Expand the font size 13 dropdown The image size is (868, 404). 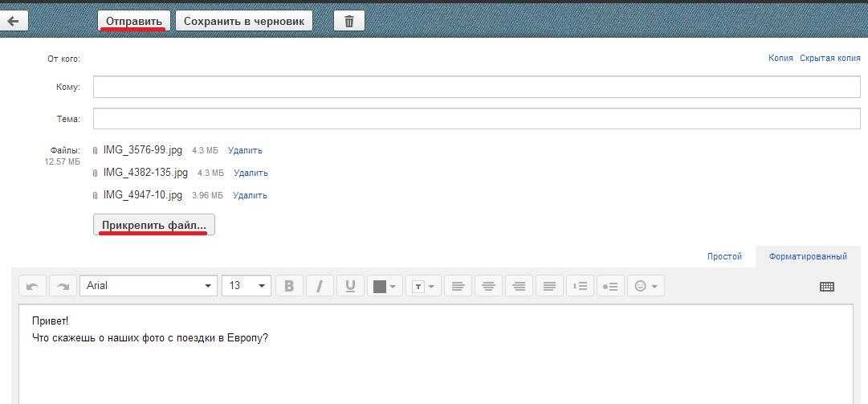247,286
